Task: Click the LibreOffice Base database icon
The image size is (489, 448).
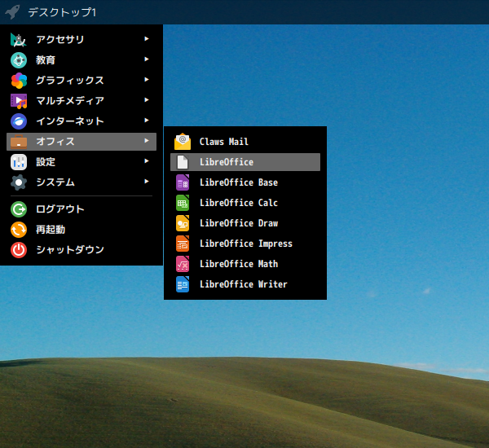Action: (x=183, y=182)
